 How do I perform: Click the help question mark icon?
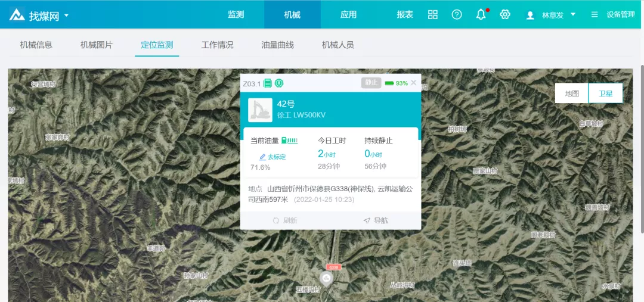[457, 14]
